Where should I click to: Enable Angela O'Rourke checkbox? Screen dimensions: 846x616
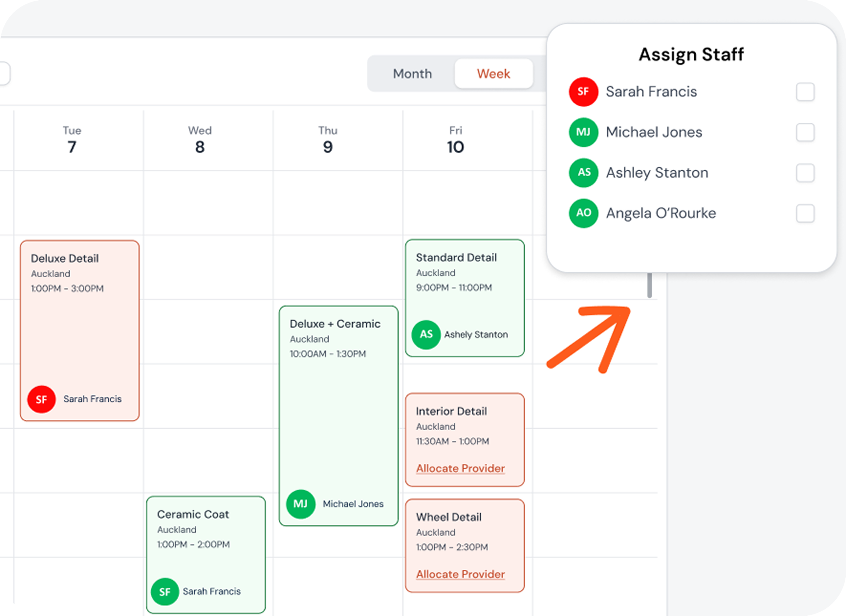(805, 213)
